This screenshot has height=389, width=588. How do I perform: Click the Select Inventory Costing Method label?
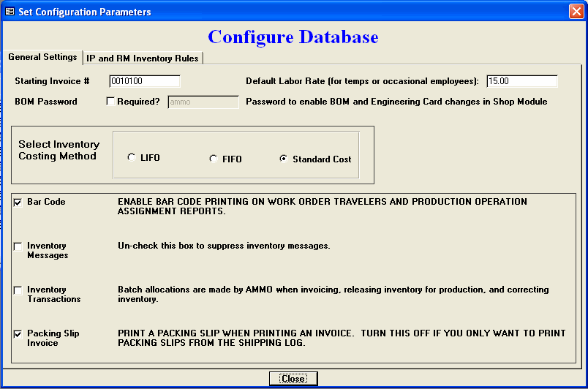[59, 150]
